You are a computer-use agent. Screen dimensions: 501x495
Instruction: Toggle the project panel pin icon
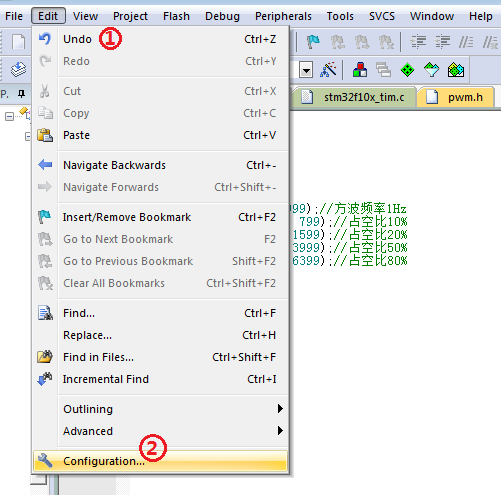[22, 94]
